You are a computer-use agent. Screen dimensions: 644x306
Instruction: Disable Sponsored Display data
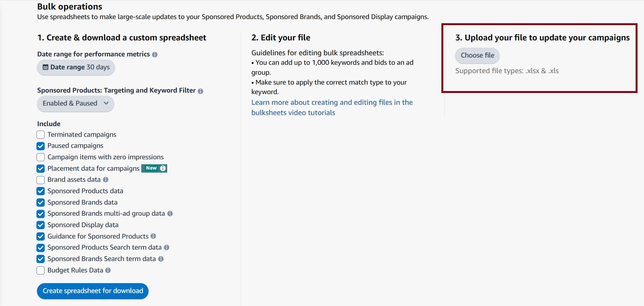coord(40,225)
